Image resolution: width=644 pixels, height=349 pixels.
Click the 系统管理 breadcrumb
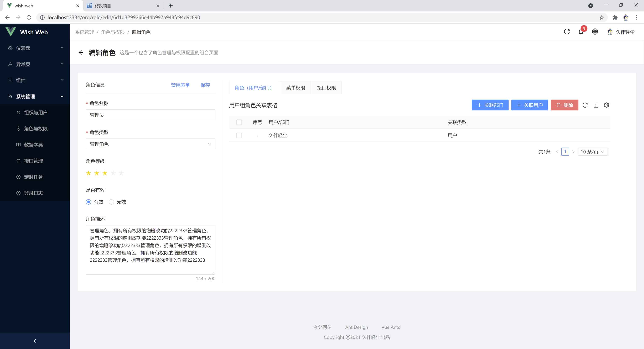84,32
